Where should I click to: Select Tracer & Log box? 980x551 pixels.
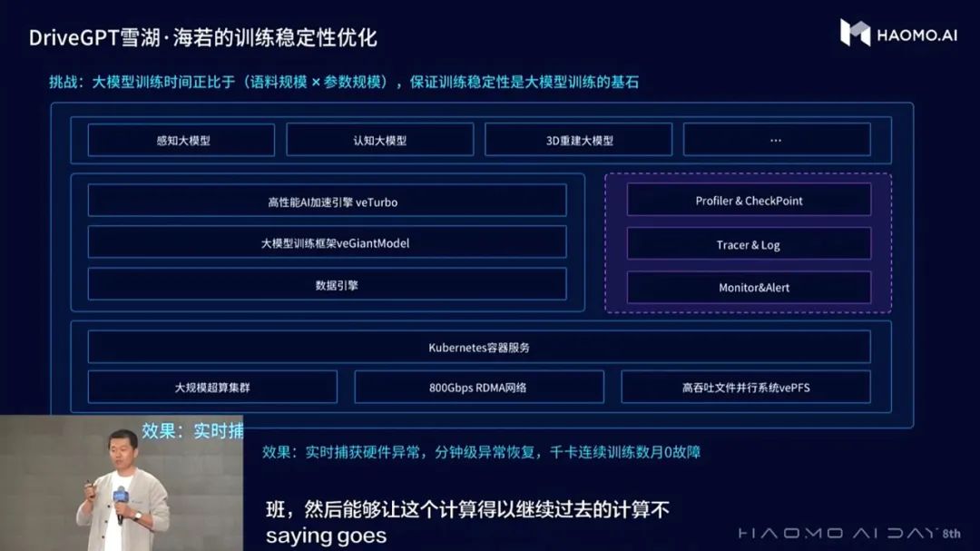(749, 244)
